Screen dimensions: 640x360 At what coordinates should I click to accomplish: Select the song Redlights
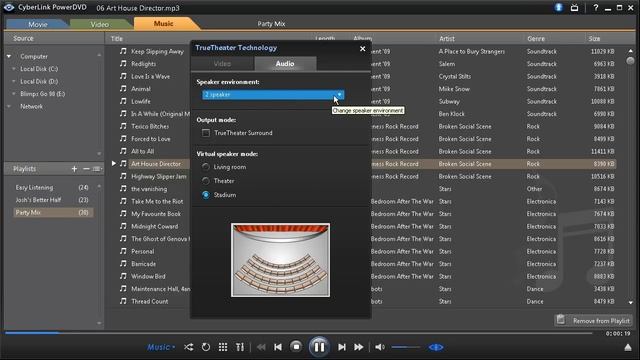tap(143, 64)
